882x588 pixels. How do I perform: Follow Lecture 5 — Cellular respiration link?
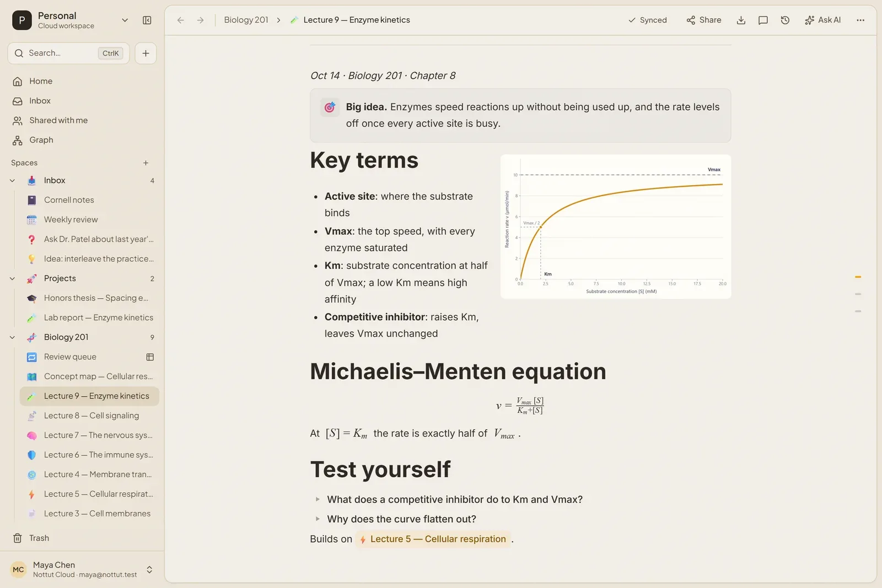pos(433,540)
